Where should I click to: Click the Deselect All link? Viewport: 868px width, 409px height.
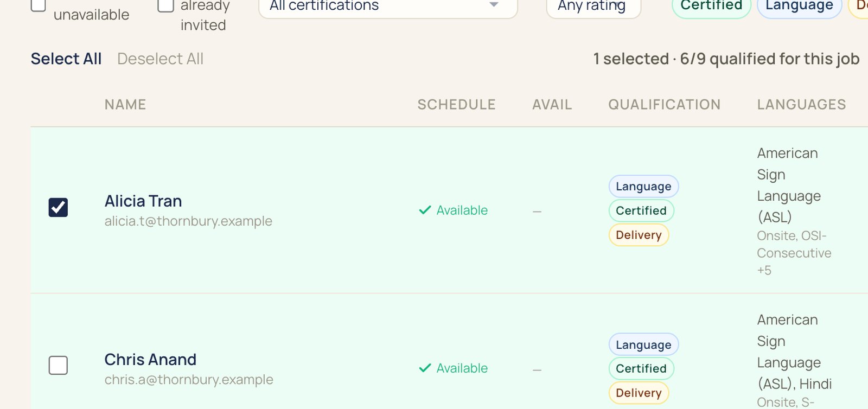click(160, 59)
